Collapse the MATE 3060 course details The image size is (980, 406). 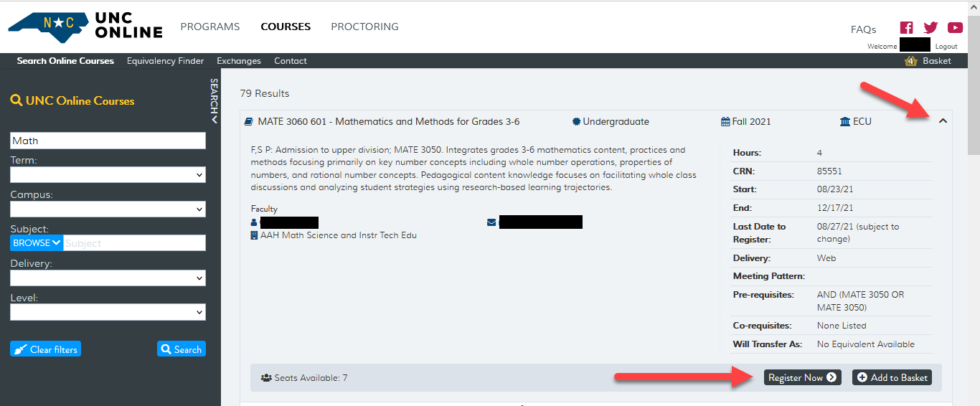pos(943,121)
